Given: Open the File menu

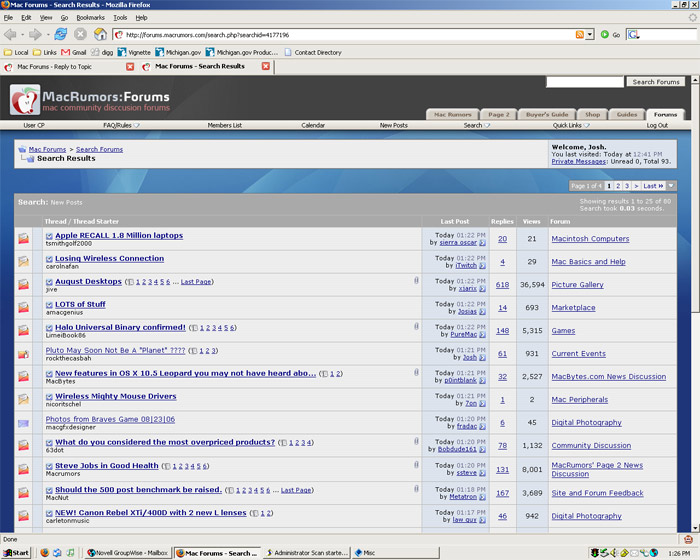Looking at the screenshot, I should [x=8, y=18].
